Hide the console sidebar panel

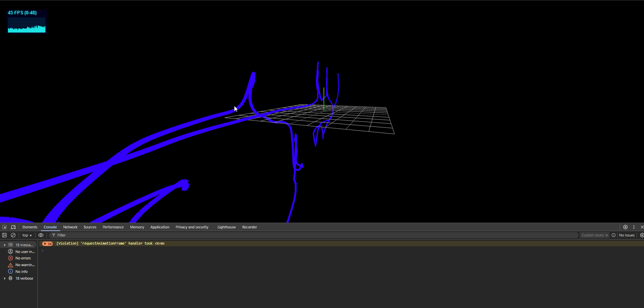pyautogui.click(x=4, y=235)
